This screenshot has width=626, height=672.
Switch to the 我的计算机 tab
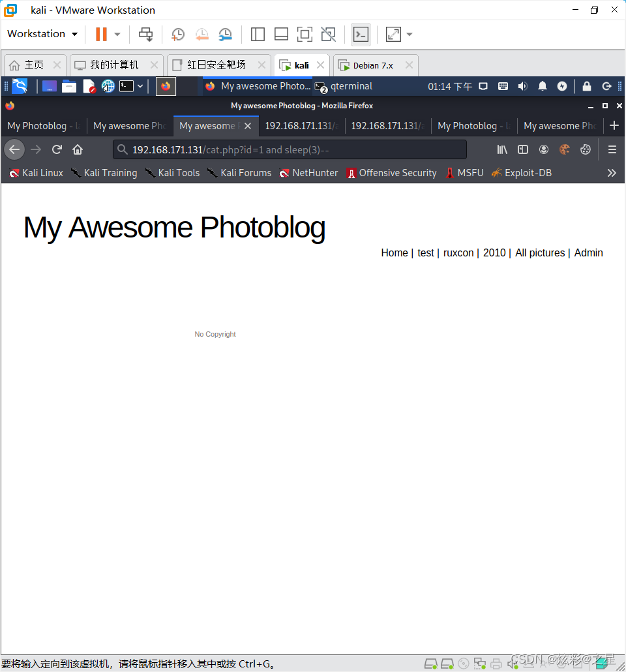[x=114, y=65]
